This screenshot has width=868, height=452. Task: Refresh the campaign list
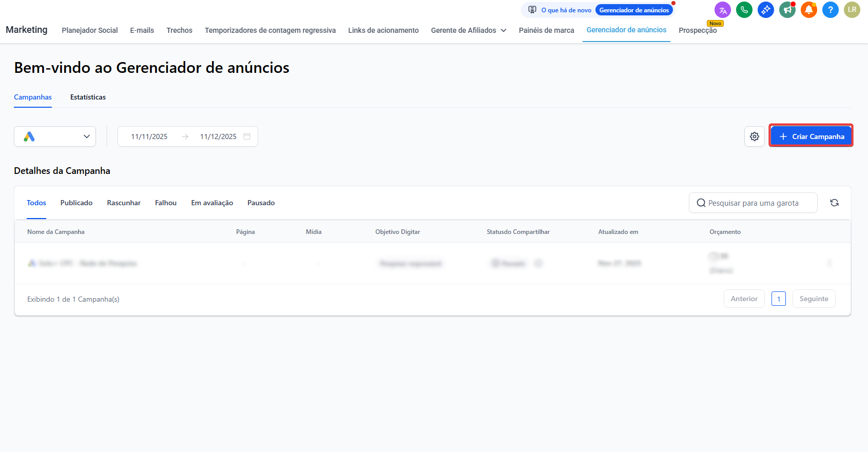834,203
